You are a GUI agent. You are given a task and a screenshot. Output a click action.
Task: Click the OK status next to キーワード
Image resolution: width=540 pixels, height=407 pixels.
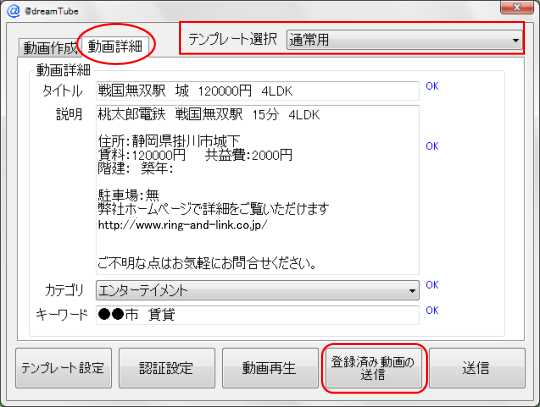[432, 310]
